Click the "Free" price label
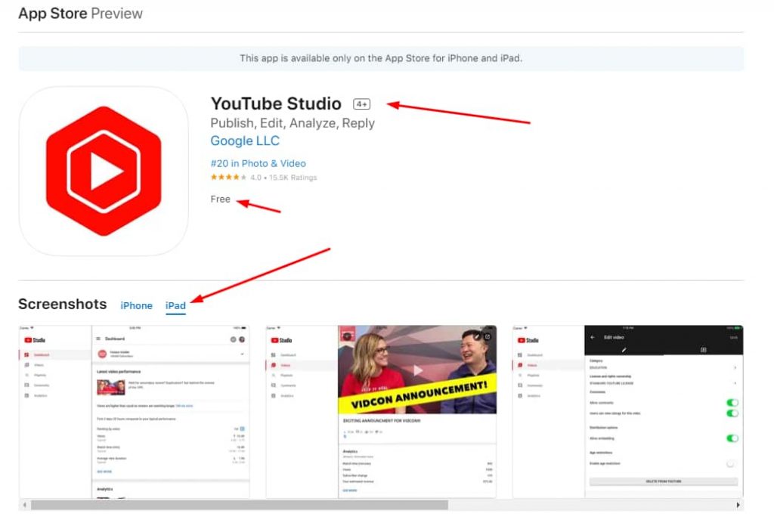Viewport: 774px width, 532px height. [x=220, y=199]
